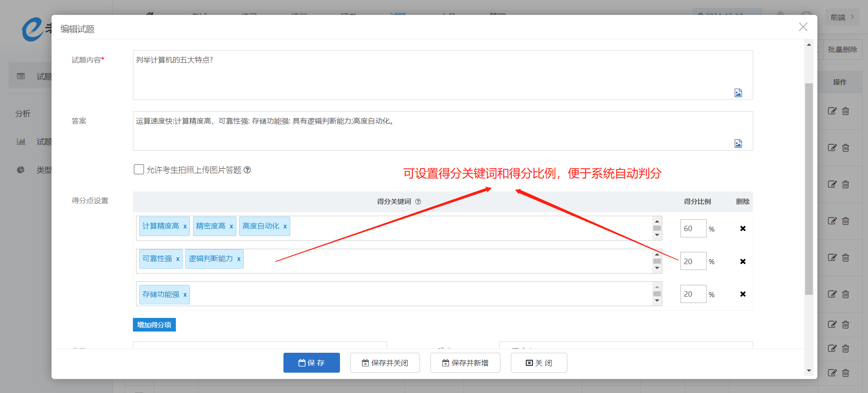Delete the scoring row with 存储功能强

(742, 294)
